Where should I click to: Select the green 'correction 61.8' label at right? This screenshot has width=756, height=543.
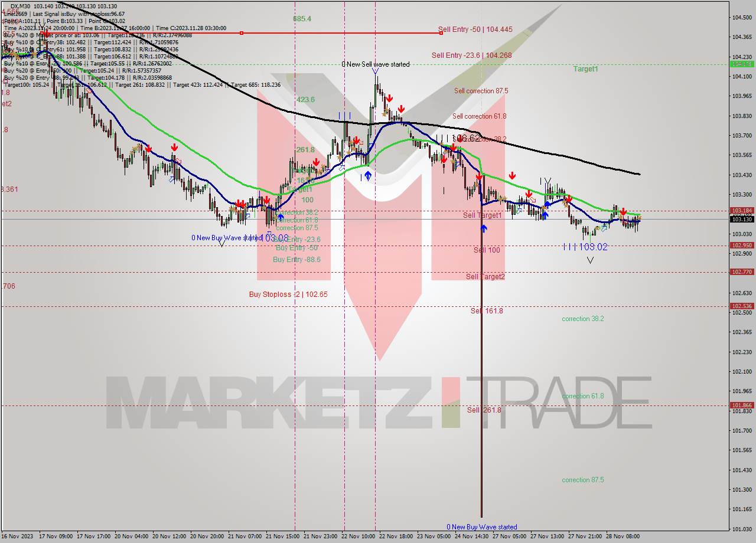[583, 396]
